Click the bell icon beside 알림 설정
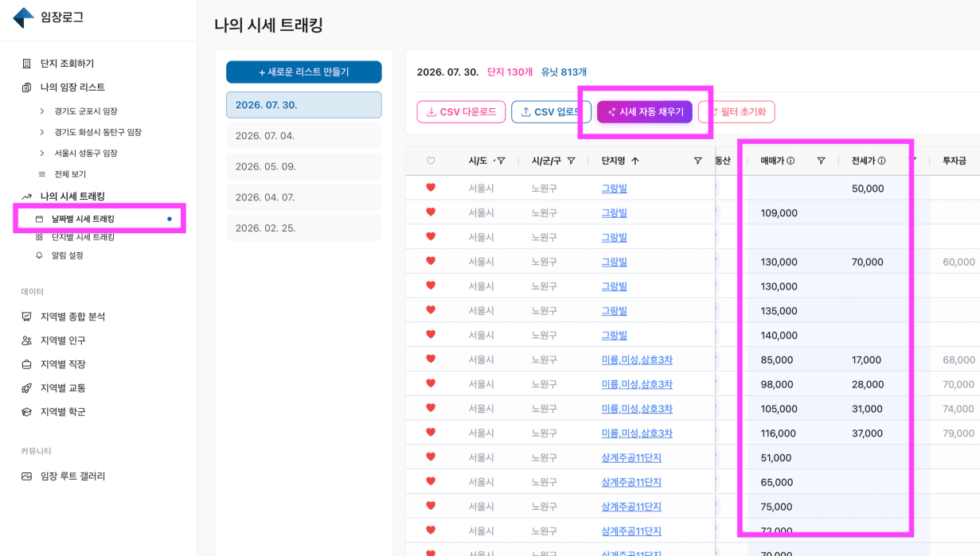This screenshot has height=556, width=980. [x=39, y=255]
